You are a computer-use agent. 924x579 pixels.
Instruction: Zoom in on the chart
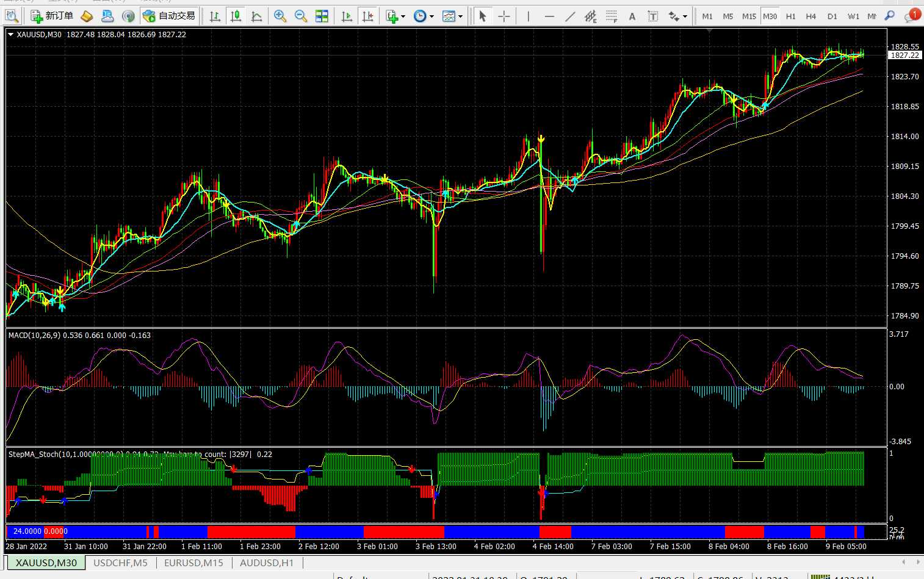point(280,16)
